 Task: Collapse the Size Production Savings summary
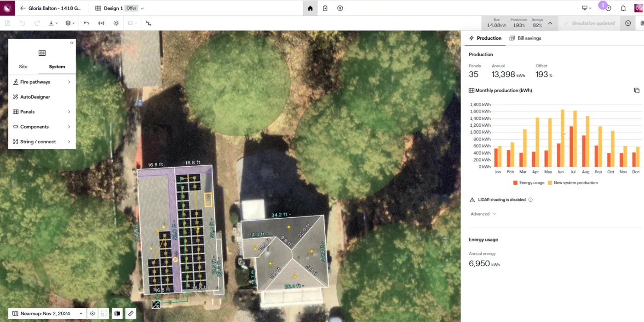[550, 23]
